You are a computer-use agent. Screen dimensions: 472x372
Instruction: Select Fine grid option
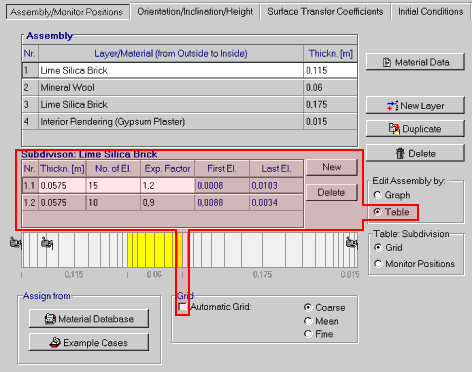pyautogui.click(x=318, y=334)
